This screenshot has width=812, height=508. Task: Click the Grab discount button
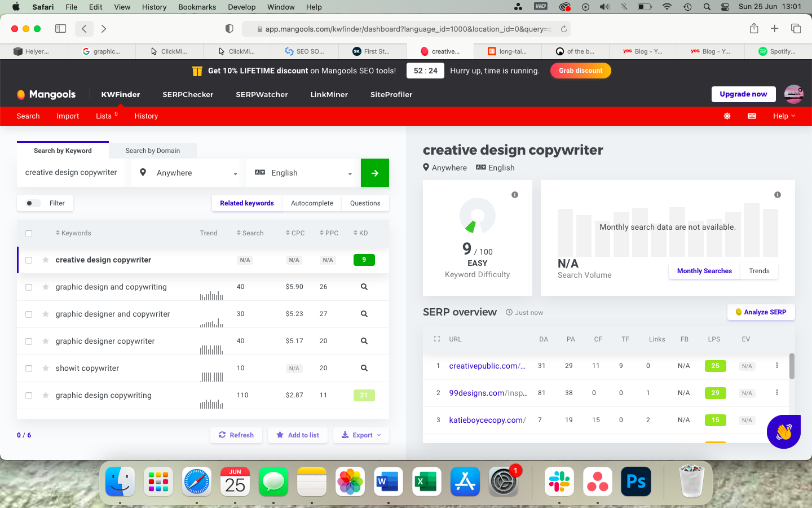click(581, 71)
